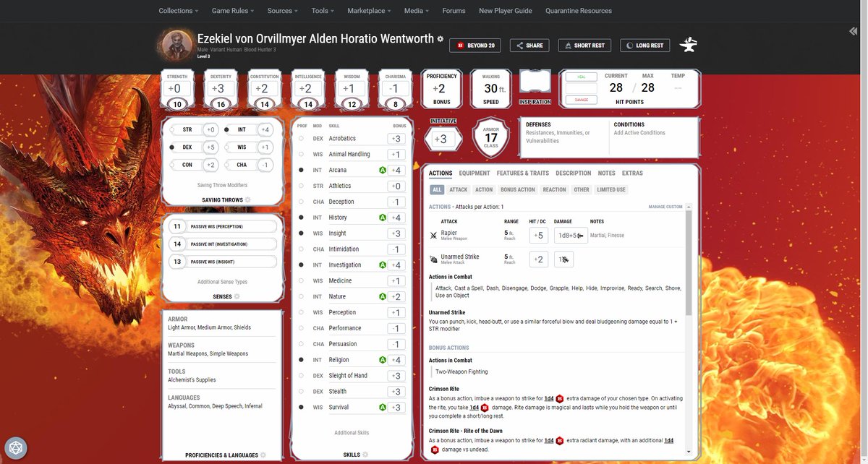This screenshot has width=868, height=464.
Task: Click the advantage icon on Survival
Action: [381, 408]
